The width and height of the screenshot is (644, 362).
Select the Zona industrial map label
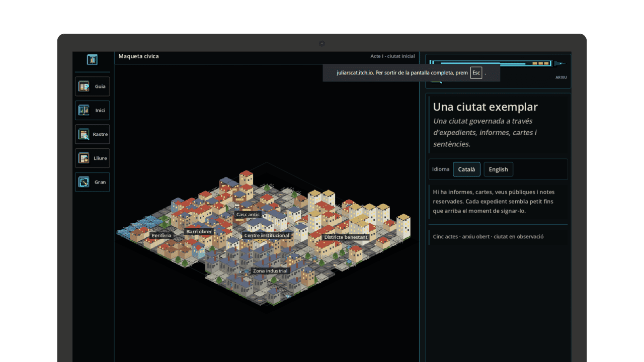pyautogui.click(x=270, y=271)
